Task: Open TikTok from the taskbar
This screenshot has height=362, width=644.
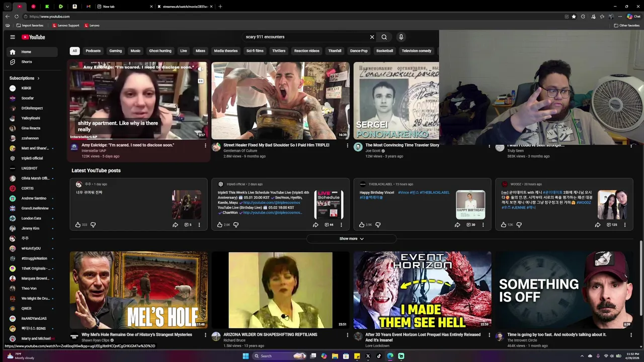Action: click(379, 356)
